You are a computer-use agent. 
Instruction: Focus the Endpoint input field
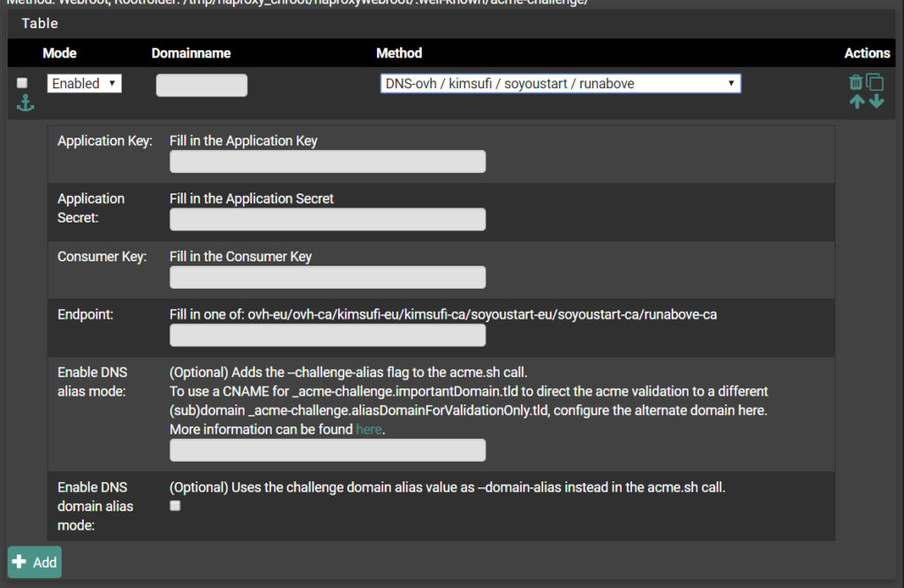coord(328,335)
